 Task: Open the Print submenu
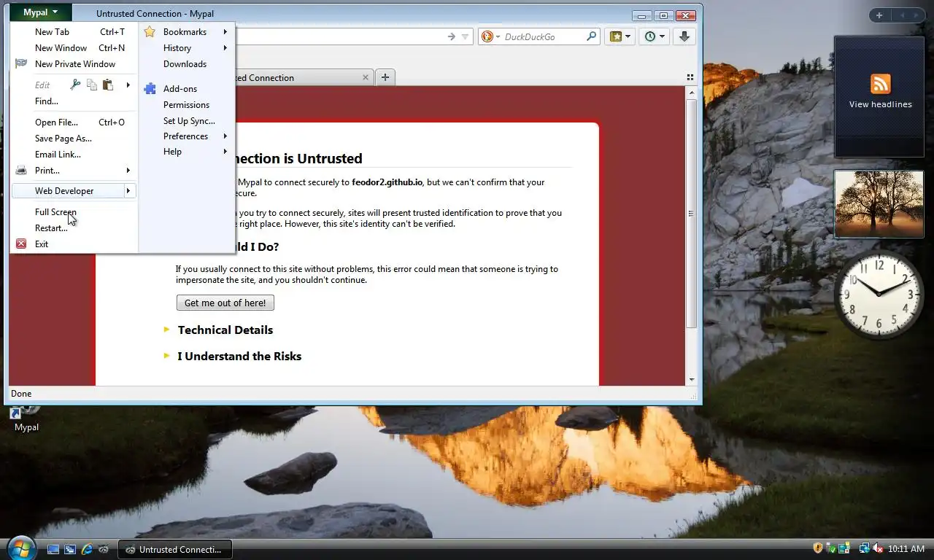[74, 171]
